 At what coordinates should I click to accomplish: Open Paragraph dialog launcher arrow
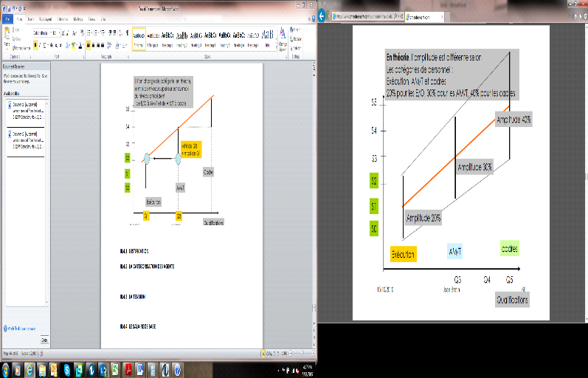pyautogui.click(x=128, y=57)
